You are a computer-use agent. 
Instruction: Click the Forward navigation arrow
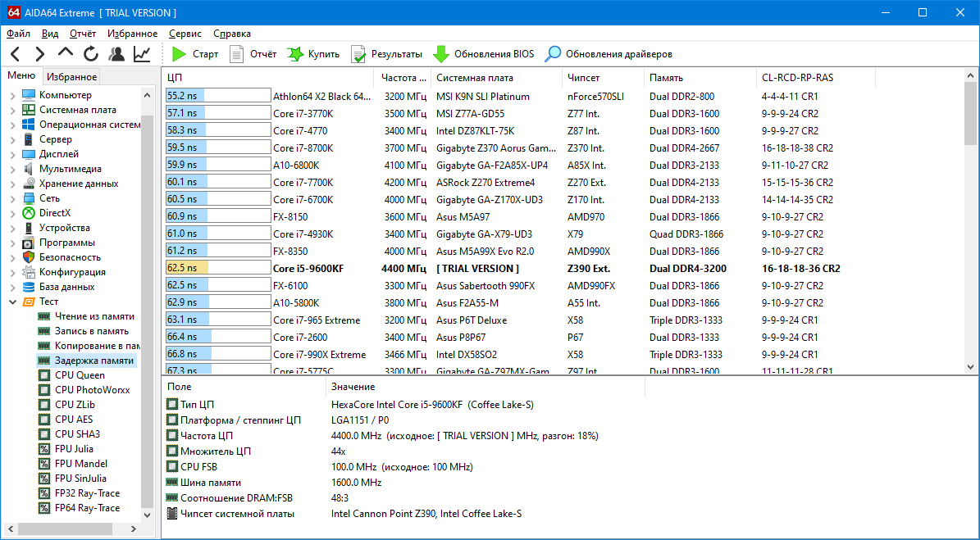(x=40, y=54)
